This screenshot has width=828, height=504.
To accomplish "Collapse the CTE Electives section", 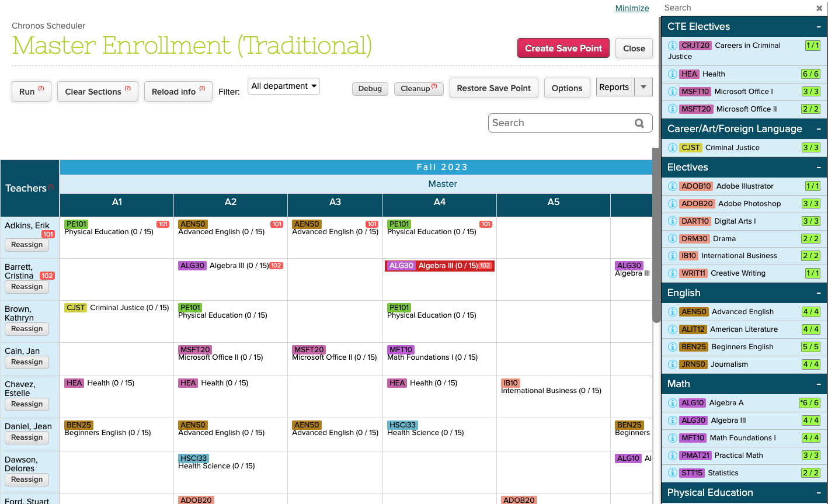I will click(x=819, y=27).
